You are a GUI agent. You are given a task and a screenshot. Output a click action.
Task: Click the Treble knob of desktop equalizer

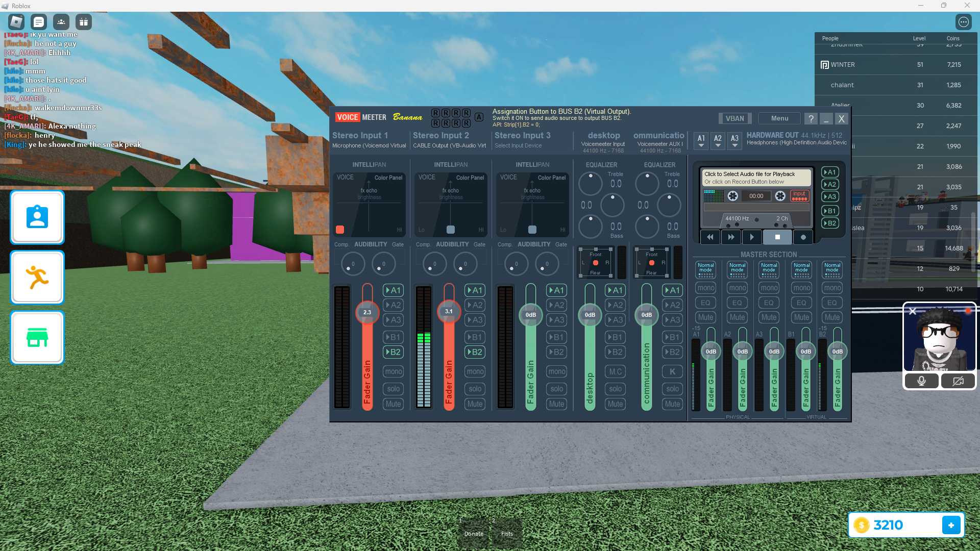click(591, 184)
